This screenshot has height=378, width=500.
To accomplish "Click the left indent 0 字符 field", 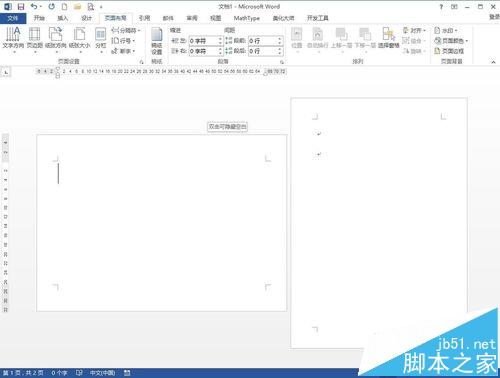I will pos(205,41).
